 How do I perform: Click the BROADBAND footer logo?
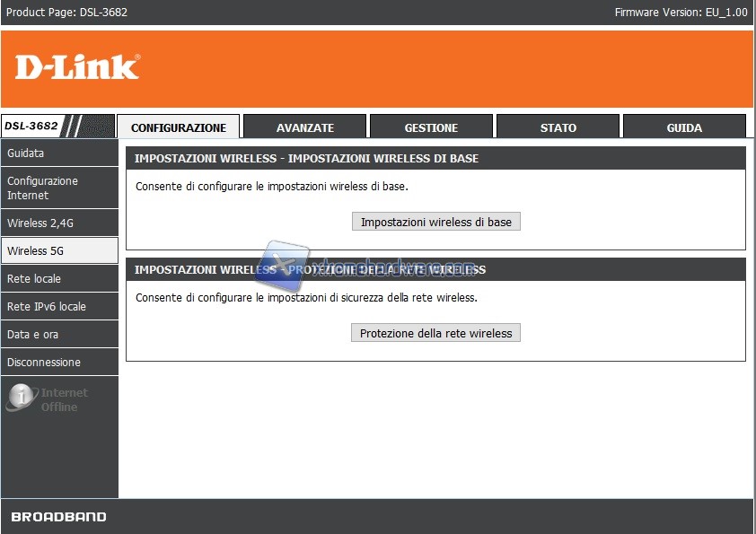click(x=58, y=517)
